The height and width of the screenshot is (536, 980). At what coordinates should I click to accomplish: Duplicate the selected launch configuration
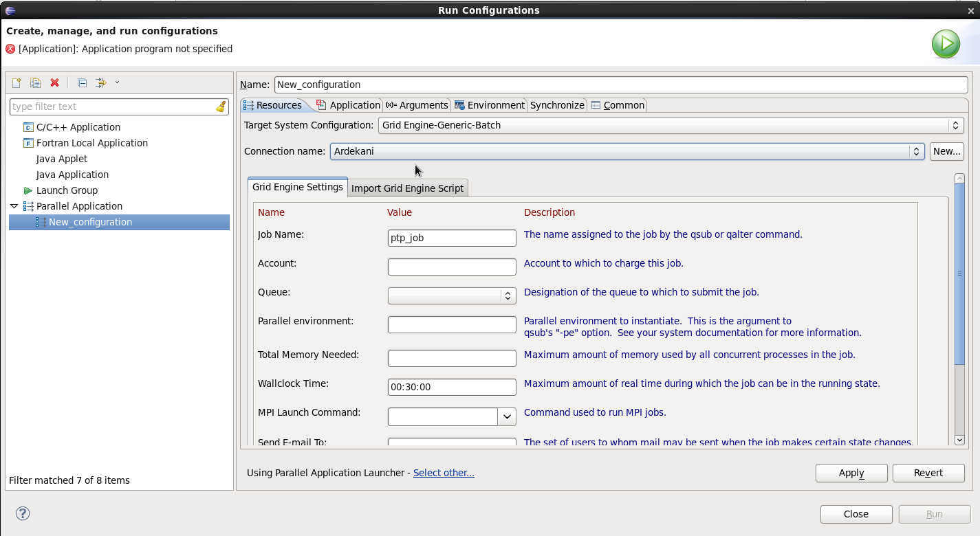[36, 83]
